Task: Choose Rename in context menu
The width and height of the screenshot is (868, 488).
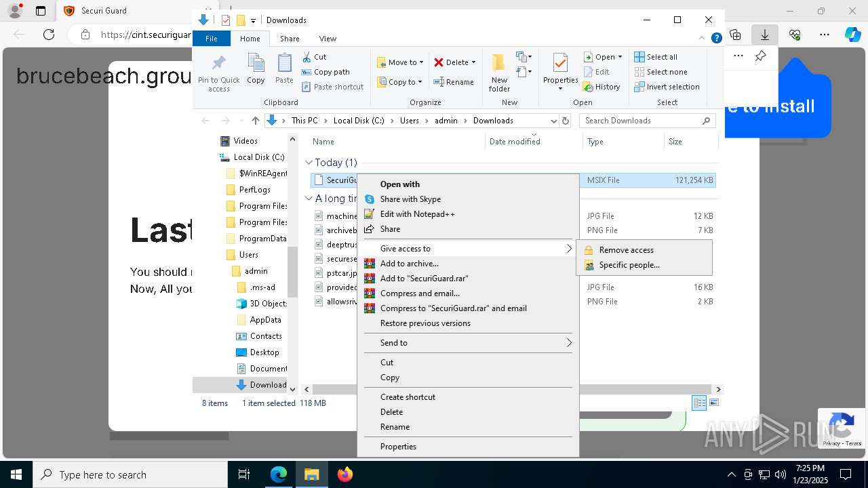Action: [x=468, y=427]
